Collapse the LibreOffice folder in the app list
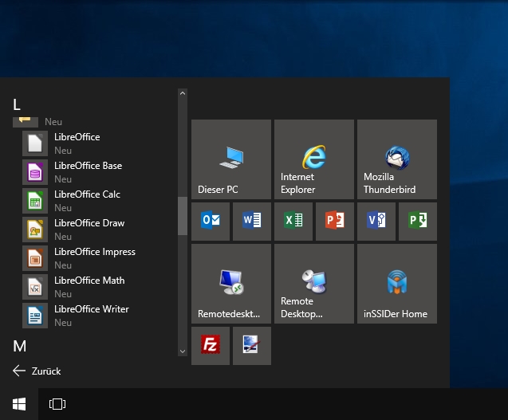Viewport: 508px width, 420px height. coord(94,122)
